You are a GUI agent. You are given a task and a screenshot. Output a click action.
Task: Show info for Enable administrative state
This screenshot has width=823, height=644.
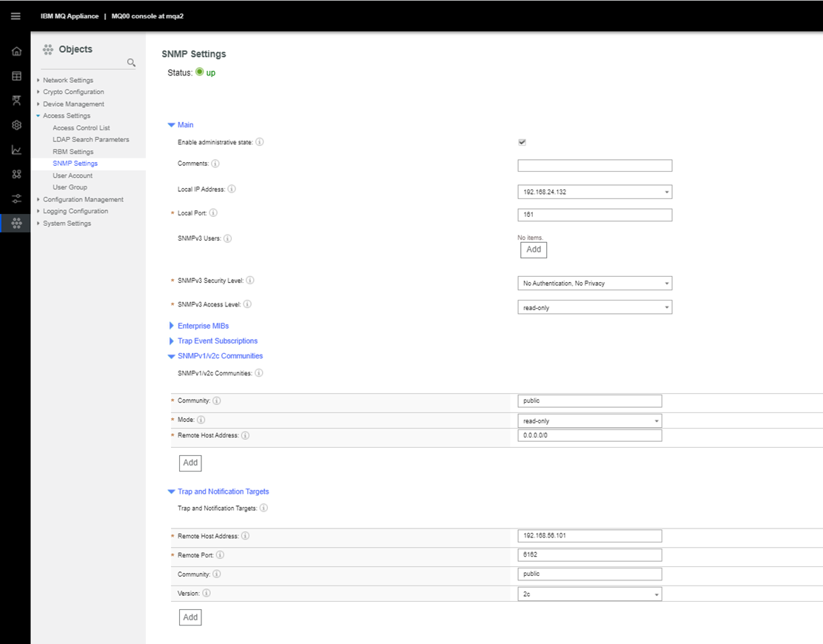click(259, 141)
